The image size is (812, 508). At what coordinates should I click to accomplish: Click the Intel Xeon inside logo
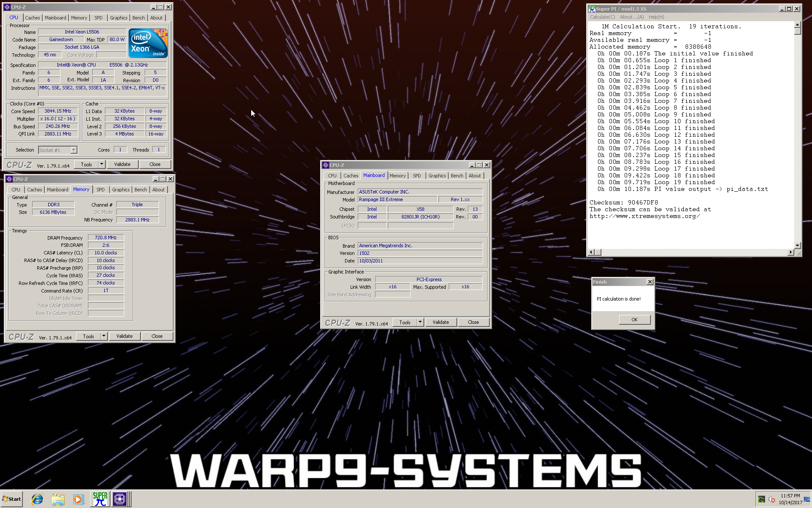148,43
